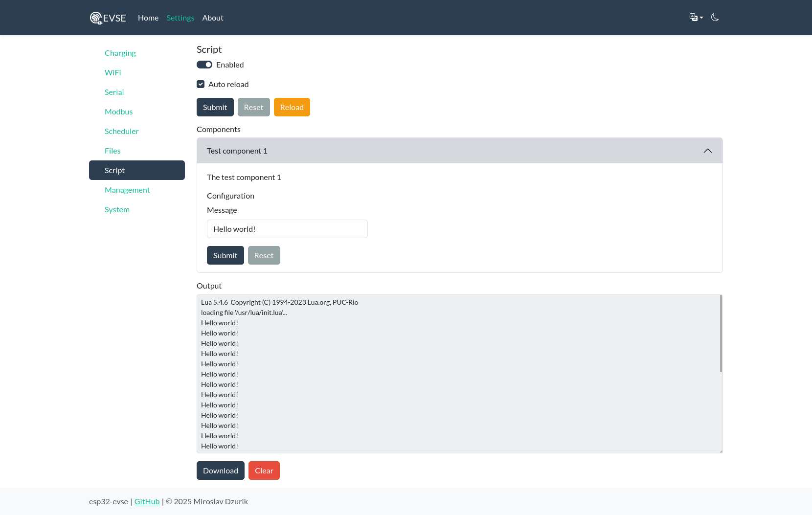Toggle the script Enabled switch
Viewport: 812px width, 515px height.
pyautogui.click(x=204, y=65)
